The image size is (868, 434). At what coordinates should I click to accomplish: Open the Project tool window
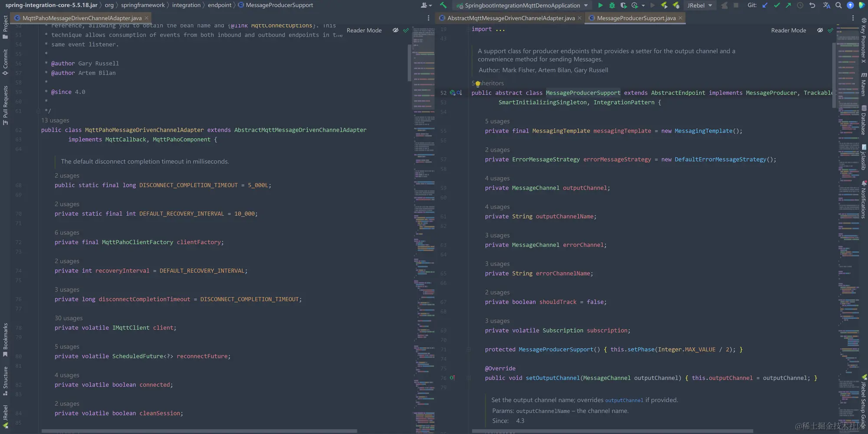point(5,27)
